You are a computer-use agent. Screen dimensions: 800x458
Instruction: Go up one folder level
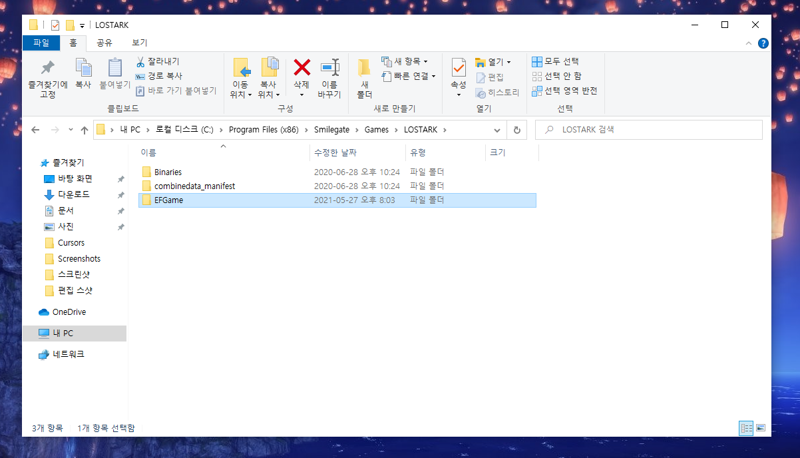(x=84, y=130)
